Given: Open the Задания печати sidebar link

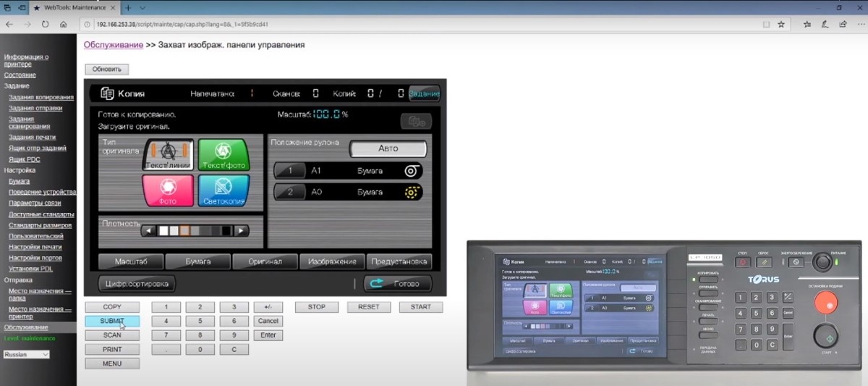Looking at the screenshot, I should [x=32, y=137].
